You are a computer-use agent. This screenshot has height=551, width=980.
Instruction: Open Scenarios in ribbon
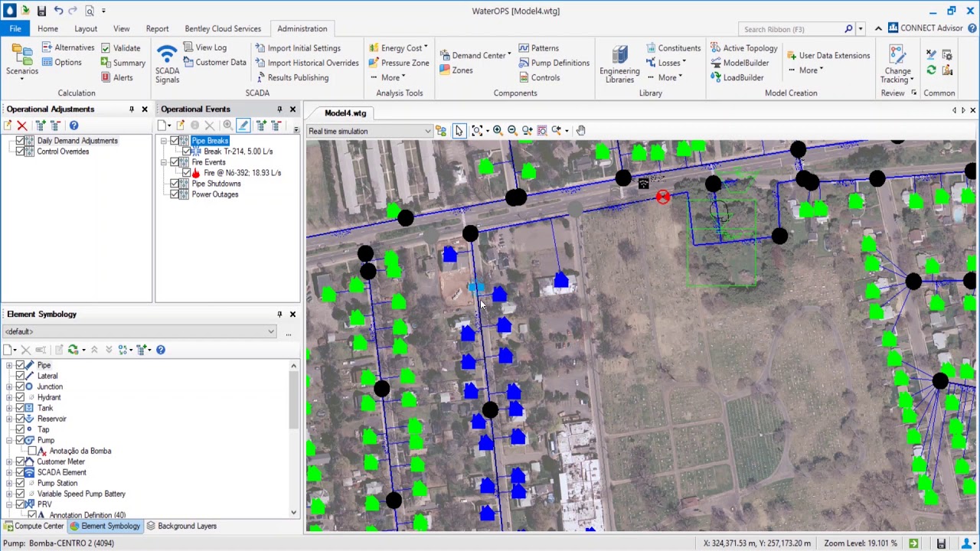(x=22, y=61)
